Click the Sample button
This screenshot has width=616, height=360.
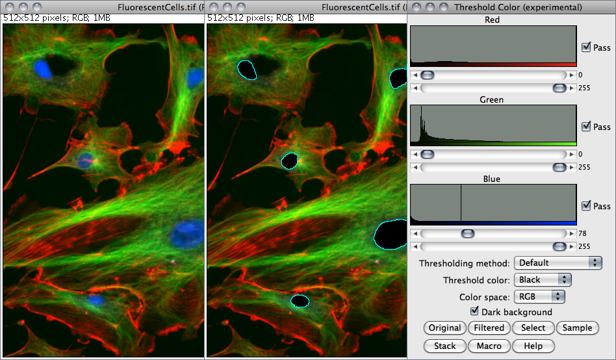click(x=577, y=328)
